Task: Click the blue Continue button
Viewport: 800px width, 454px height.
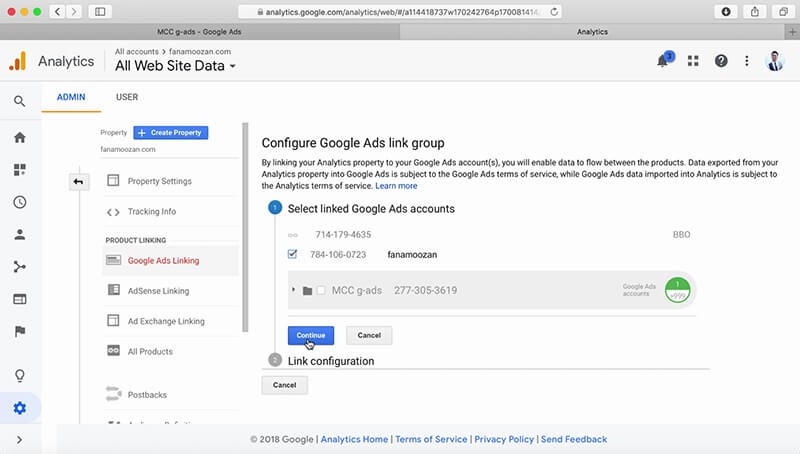Action: 311,335
